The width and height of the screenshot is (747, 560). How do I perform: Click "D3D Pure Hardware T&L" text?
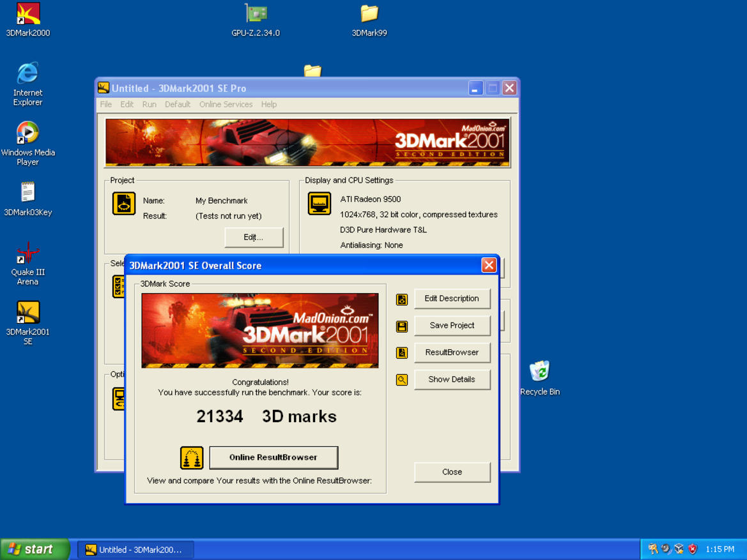click(x=383, y=229)
